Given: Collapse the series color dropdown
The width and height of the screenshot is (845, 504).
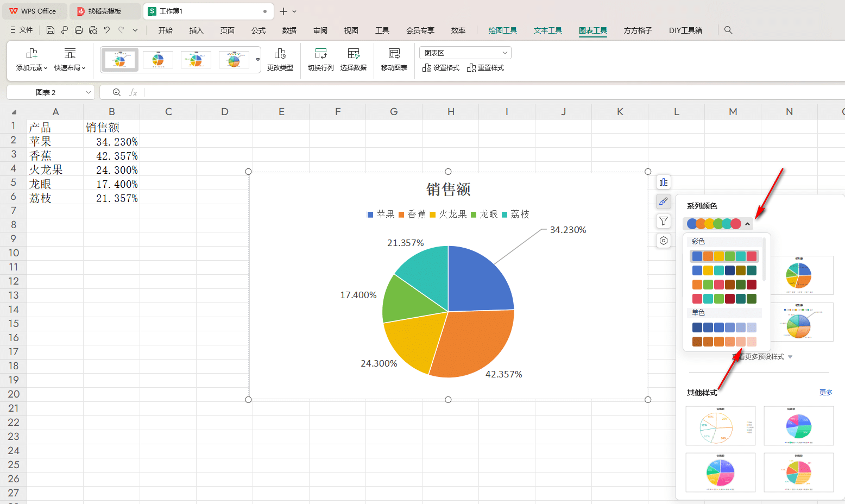Looking at the screenshot, I should [x=747, y=224].
